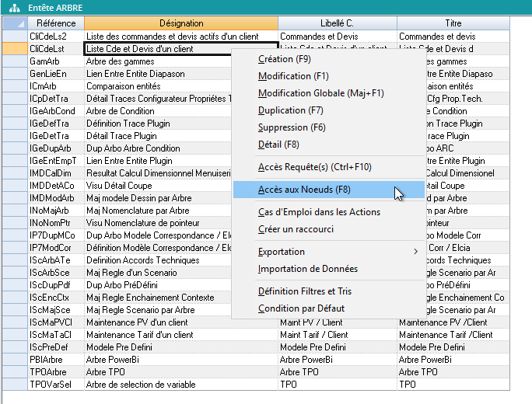The image size is (532, 404).
Task: Click the row selector for CliCdeLs2
Action: (x=14, y=37)
